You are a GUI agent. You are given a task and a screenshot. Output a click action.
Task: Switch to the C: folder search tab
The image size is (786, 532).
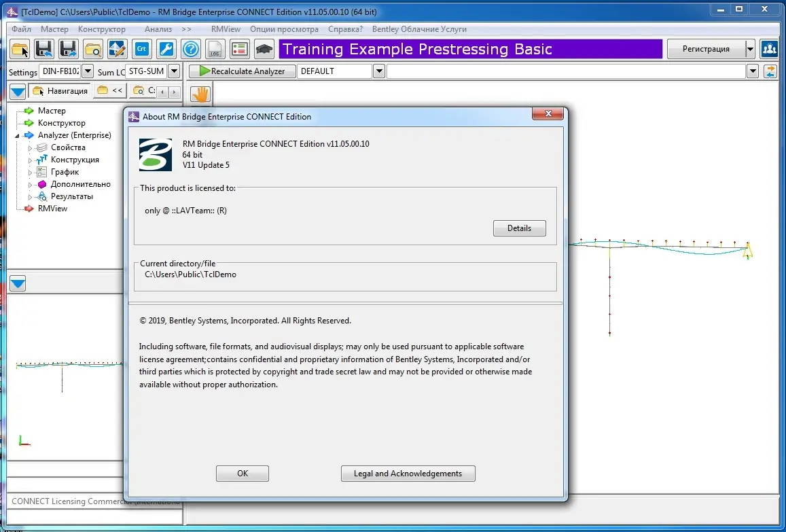144,91
